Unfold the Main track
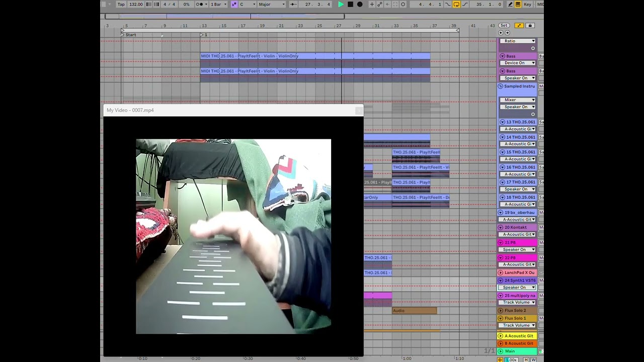The width and height of the screenshot is (644, 362). coord(501,351)
